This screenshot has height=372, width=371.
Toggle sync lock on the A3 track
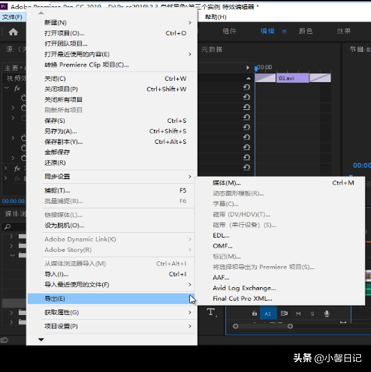tap(284, 313)
